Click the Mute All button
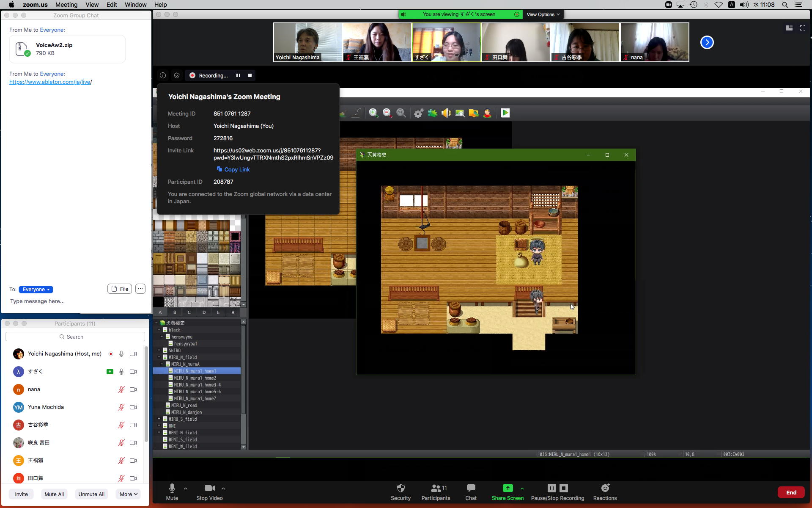The image size is (812, 508). click(54, 494)
